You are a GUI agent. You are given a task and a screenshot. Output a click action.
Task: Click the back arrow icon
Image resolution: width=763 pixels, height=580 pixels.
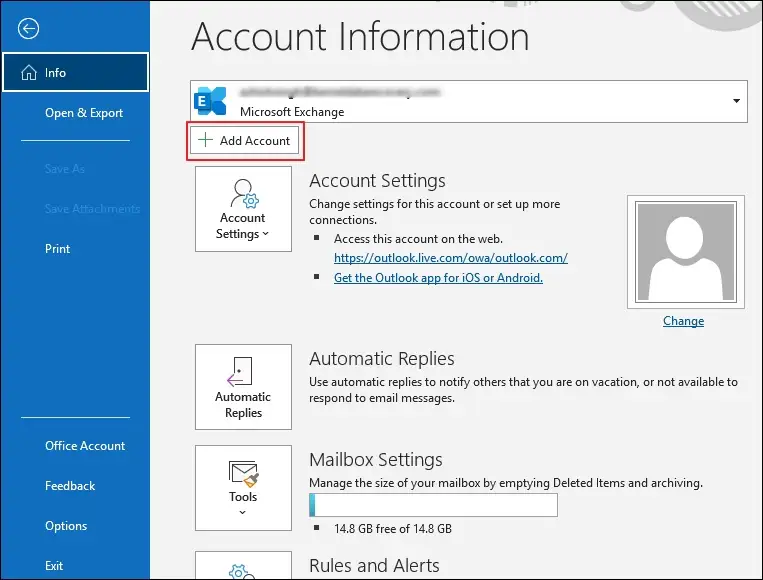28,29
